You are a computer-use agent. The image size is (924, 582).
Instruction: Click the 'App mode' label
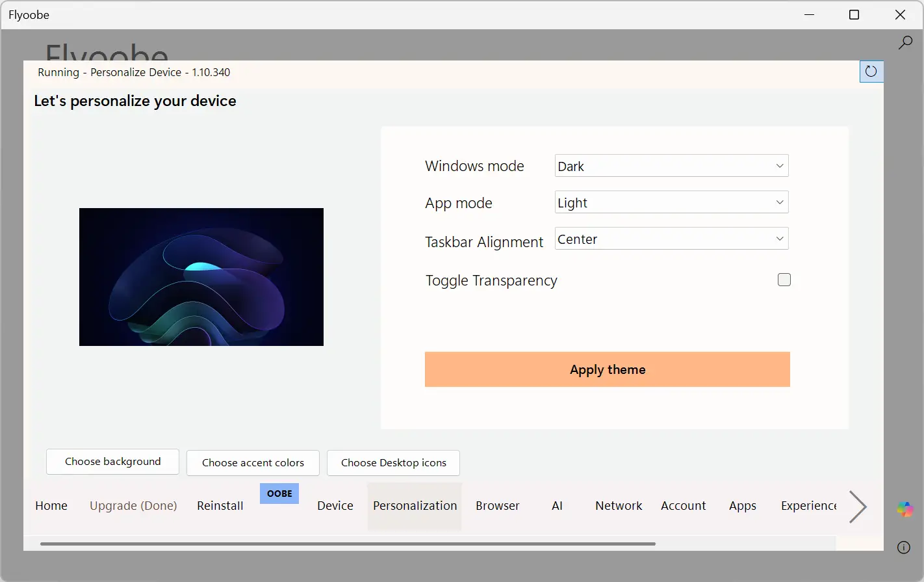(x=459, y=203)
